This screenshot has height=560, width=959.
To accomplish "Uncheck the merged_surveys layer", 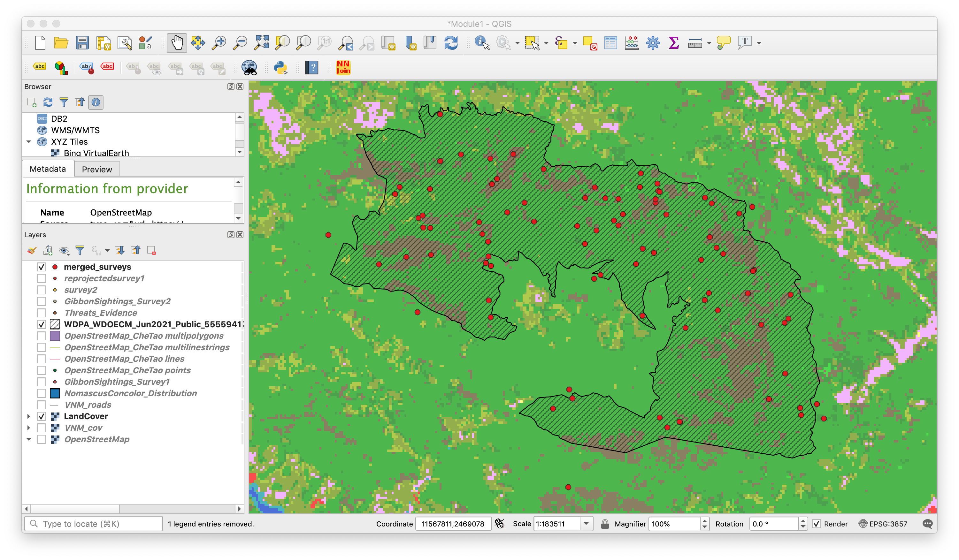I will [42, 267].
